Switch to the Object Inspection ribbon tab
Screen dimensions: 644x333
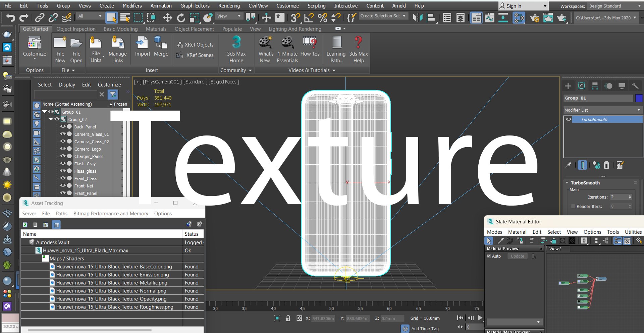[x=76, y=29]
